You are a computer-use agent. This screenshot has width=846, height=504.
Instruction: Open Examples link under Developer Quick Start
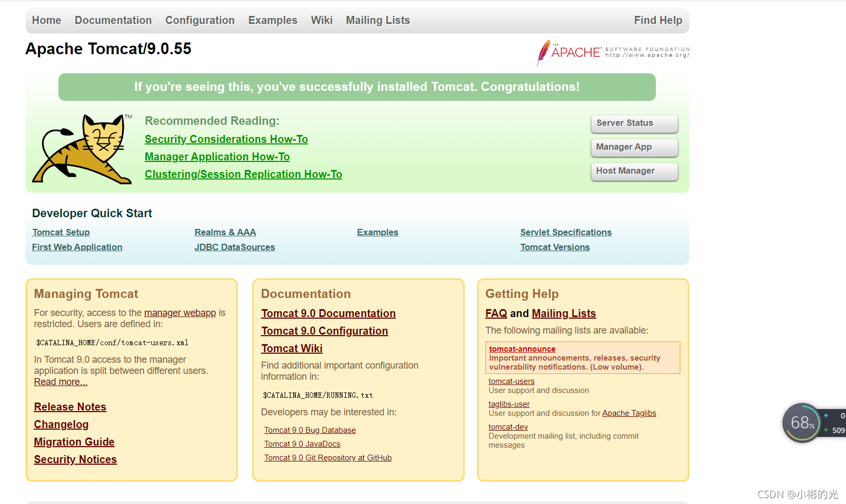coord(378,232)
